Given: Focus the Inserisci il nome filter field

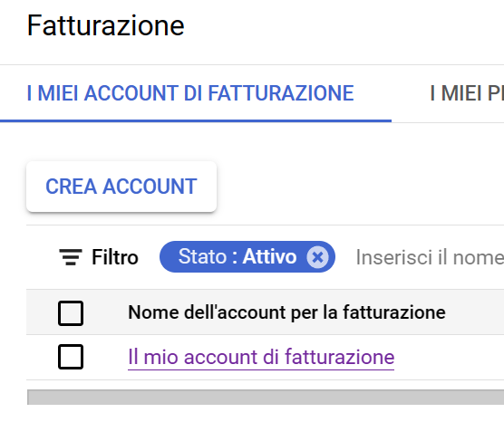Looking at the screenshot, I should point(430,257).
